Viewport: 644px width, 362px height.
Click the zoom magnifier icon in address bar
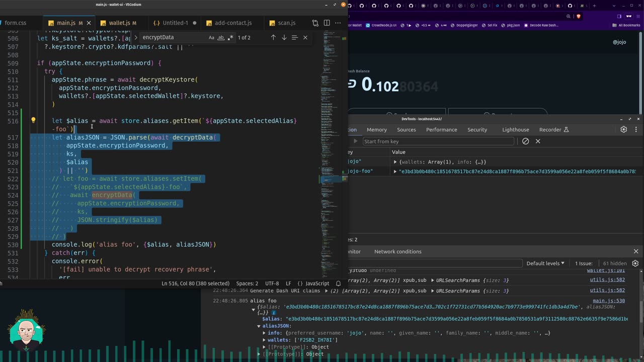(x=569, y=16)
